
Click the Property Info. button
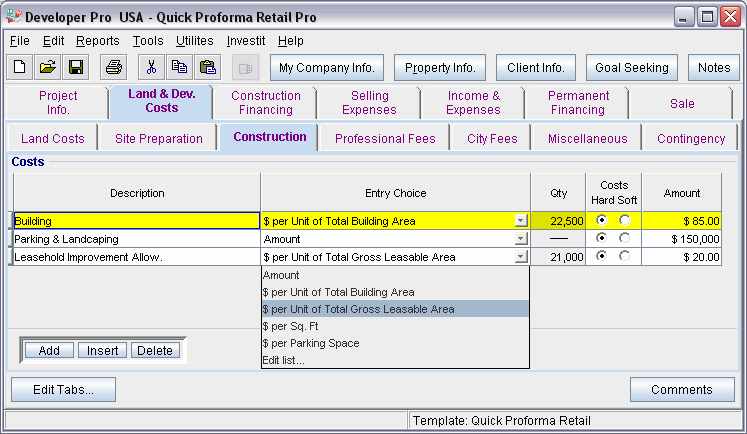pos(440,68)
